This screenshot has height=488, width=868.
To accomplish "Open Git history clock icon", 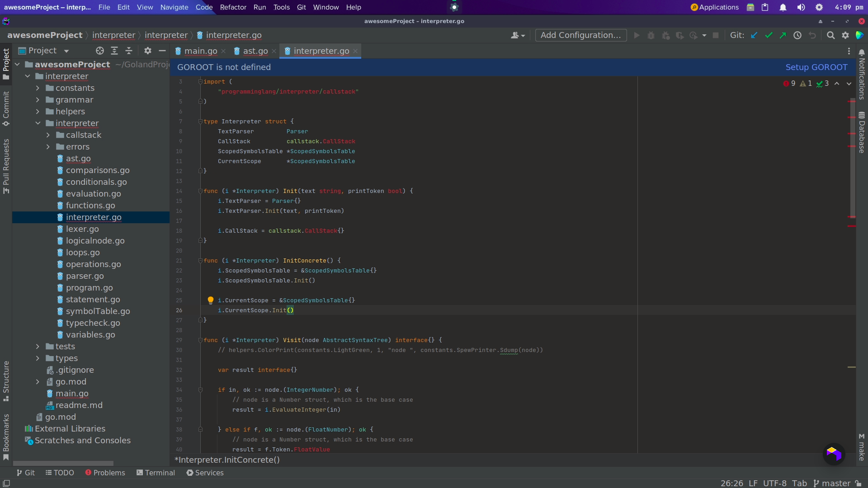I will point(797,35).
